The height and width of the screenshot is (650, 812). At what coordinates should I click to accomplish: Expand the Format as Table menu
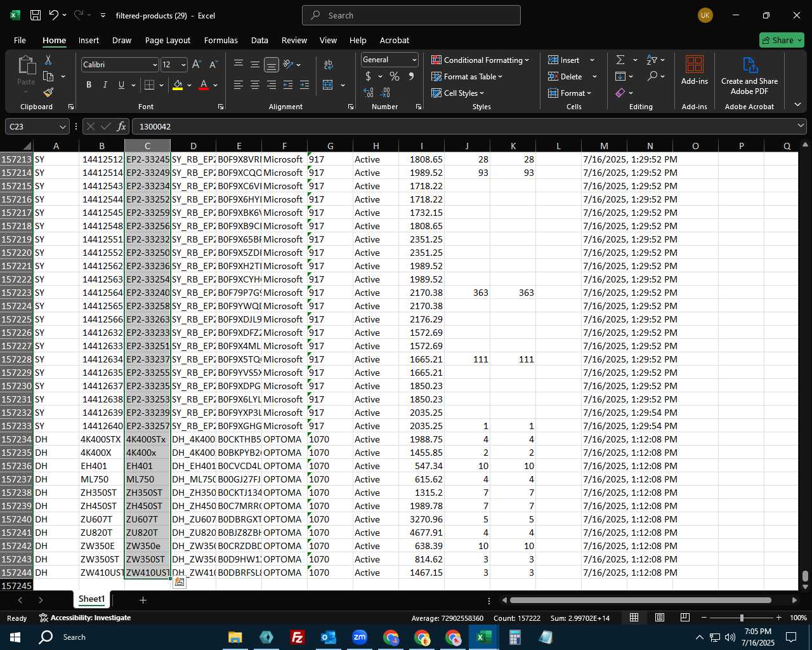click(x=467, y=76)
